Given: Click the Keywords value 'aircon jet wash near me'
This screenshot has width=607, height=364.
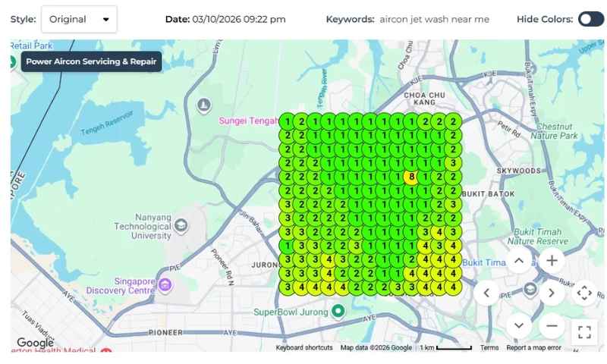Looking at the screenshot, I should coord(434,20).
